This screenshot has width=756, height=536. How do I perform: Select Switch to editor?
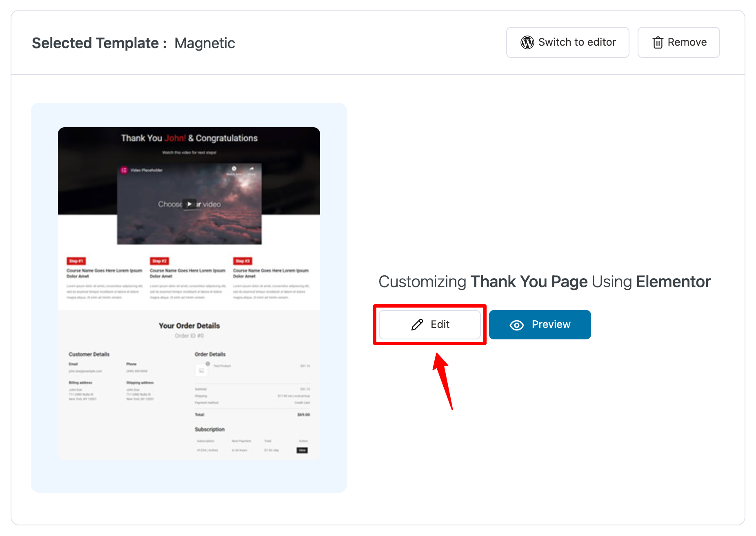[x=567, y=42]
